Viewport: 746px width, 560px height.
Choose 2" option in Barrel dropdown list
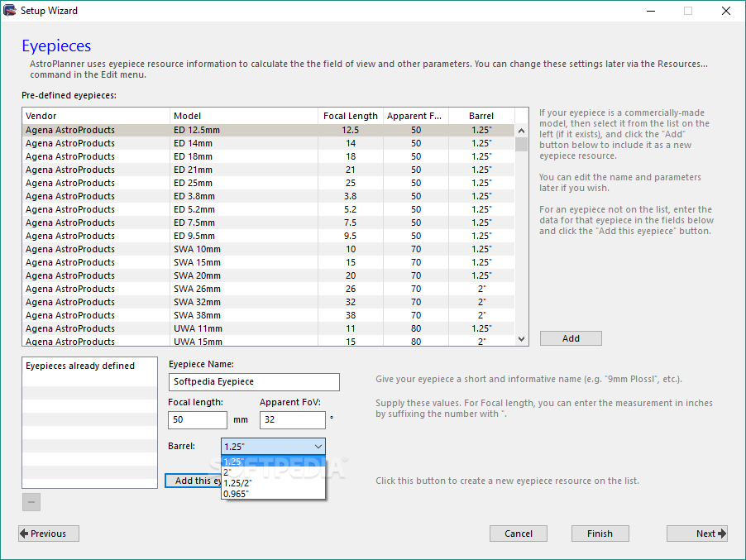coord(273,472)
